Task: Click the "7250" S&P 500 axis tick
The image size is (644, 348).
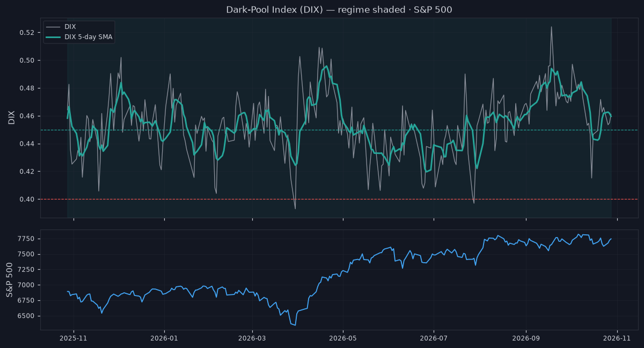Action: pyautogui.click(x=27, y=270)
